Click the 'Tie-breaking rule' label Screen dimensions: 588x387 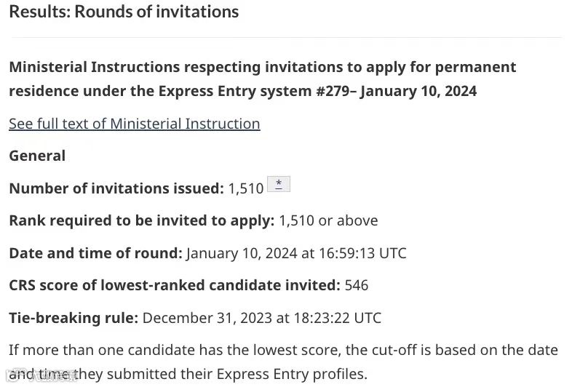[x=73, y=318]
